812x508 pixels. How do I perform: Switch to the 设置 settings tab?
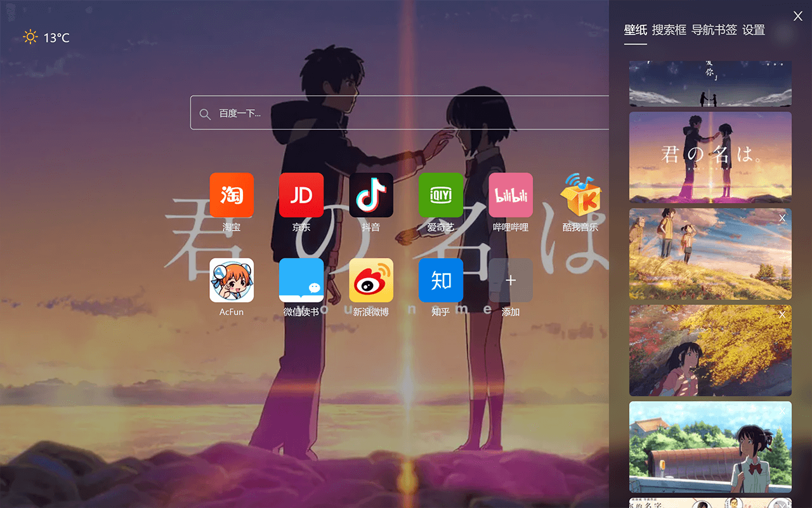pyautogui.click(x=754, y=30)
